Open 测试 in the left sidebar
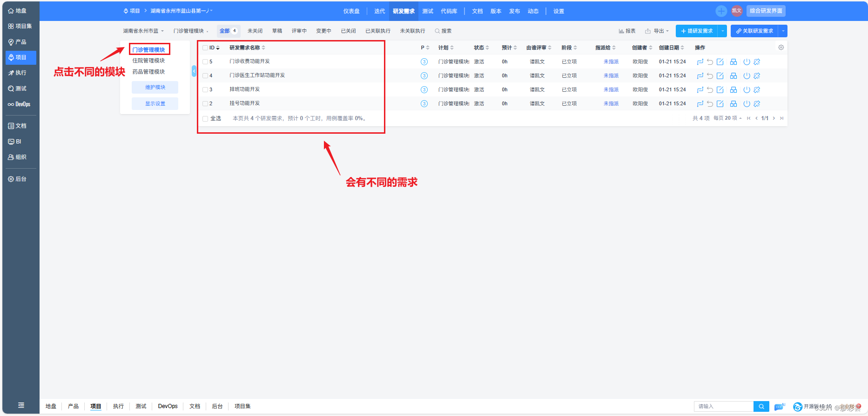The width and height of the screenshot is (868, 416). [17, 89]
